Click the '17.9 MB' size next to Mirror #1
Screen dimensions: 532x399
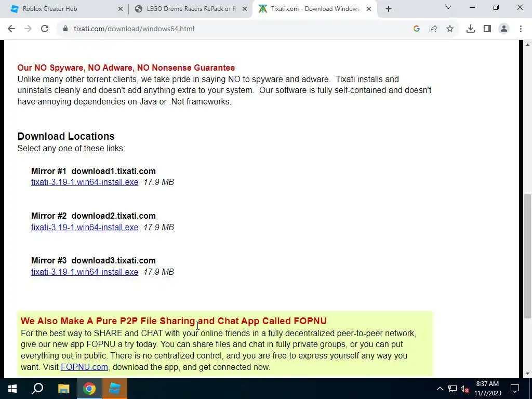point(159,182)
